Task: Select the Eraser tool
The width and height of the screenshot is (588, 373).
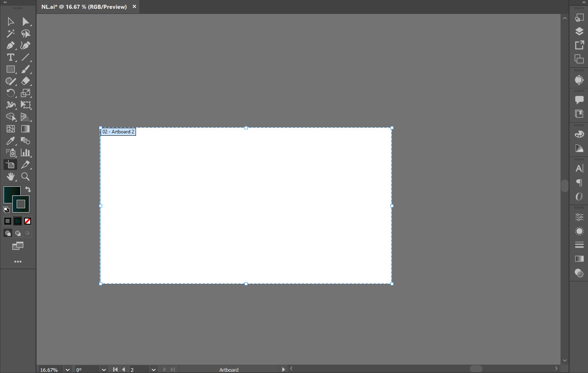Action: pyautogui.click(x=25, y=81)
